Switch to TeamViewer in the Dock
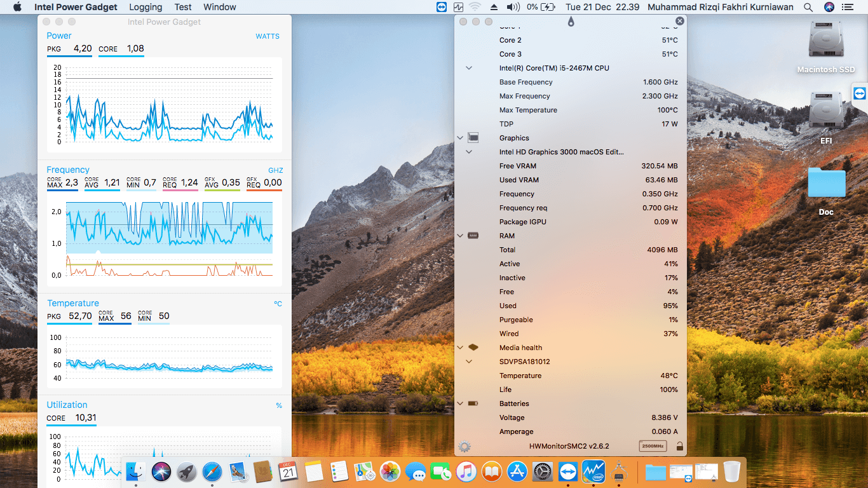The width and height of the screenshot is (868, 488). (568, 471)
